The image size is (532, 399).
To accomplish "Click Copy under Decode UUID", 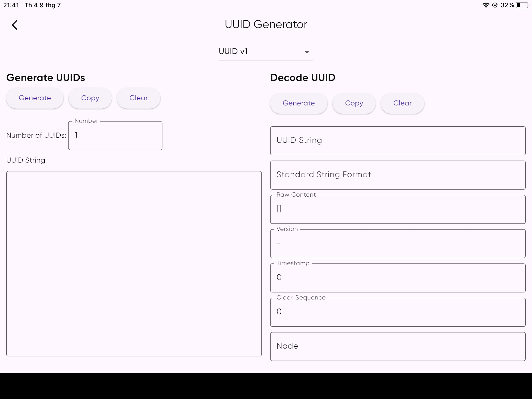I will point(354,103).
